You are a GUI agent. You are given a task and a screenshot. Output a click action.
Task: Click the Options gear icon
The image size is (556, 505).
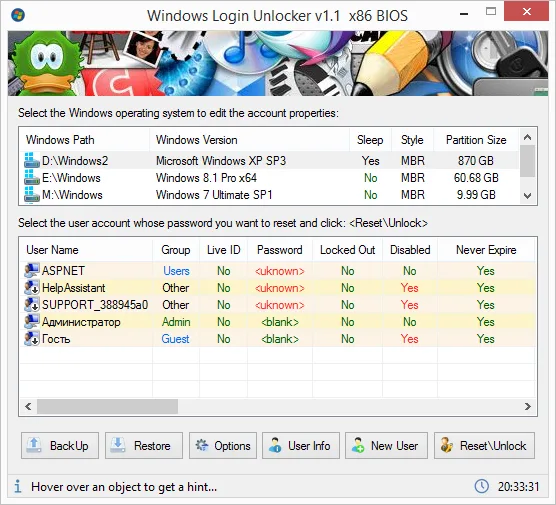point(202,445)
